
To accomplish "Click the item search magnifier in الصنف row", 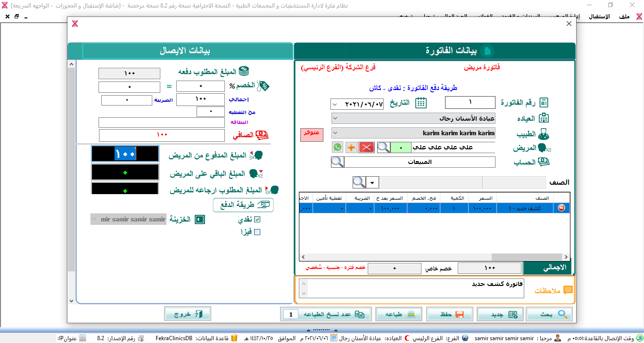I will (359, 182).
